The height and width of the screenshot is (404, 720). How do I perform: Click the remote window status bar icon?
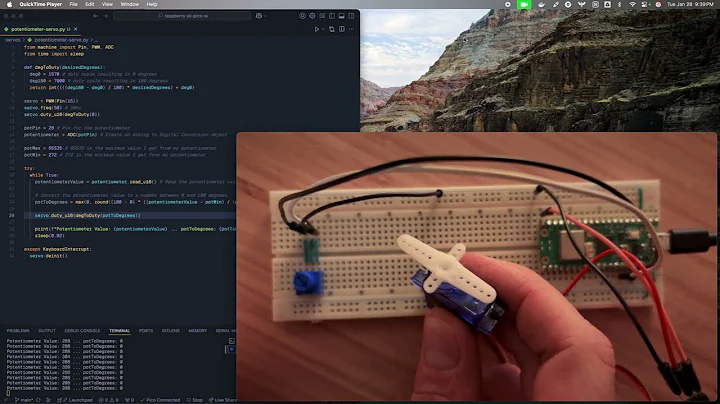point(6,400)
